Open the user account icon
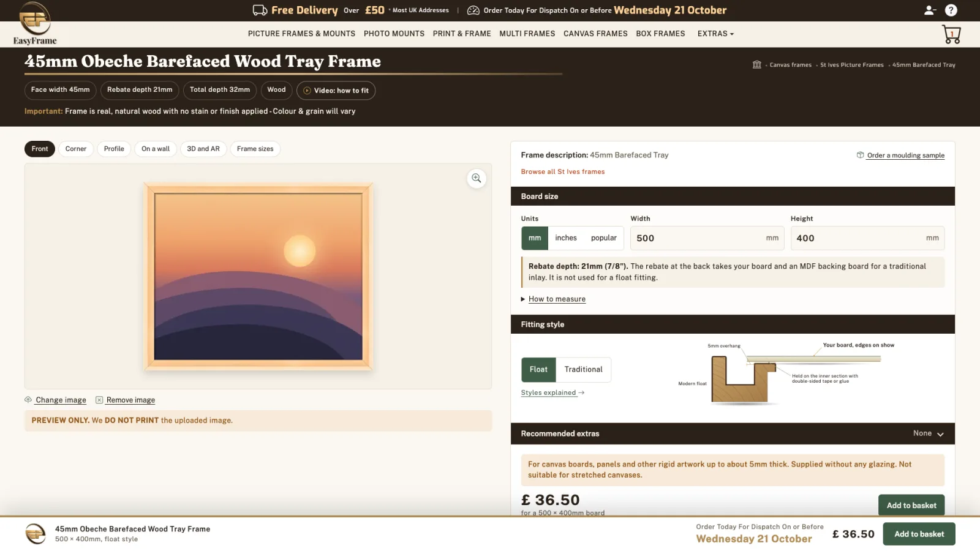Screen dimensions: 980x551 point(930,10)
